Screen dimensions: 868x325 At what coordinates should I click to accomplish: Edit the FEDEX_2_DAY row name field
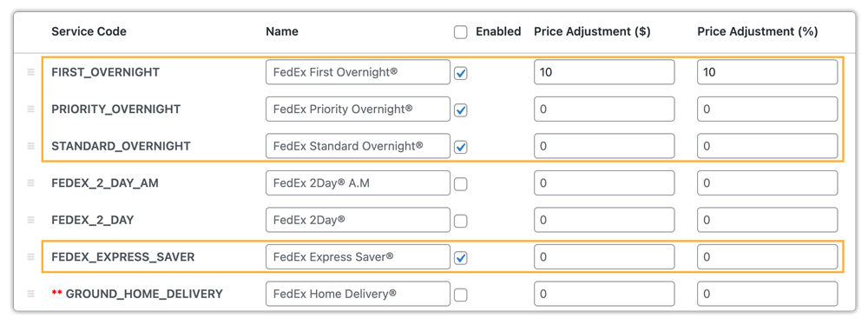point(358,220)
